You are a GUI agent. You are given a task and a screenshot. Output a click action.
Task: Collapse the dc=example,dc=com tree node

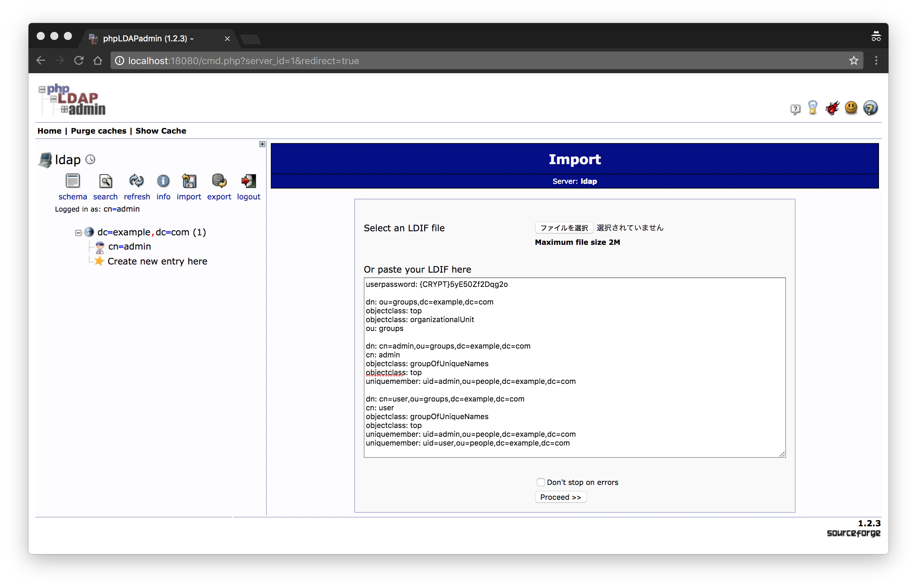[78, 233]
